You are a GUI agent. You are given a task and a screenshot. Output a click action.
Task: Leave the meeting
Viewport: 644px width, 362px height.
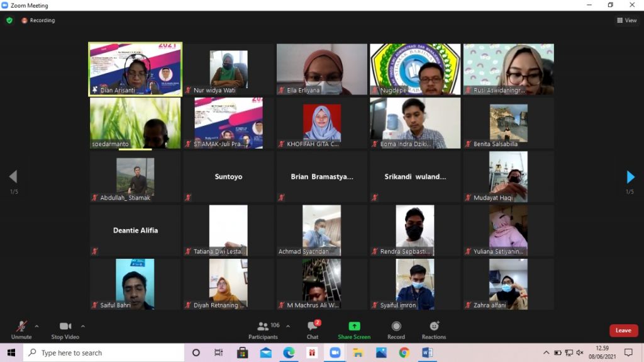(623, 331)
